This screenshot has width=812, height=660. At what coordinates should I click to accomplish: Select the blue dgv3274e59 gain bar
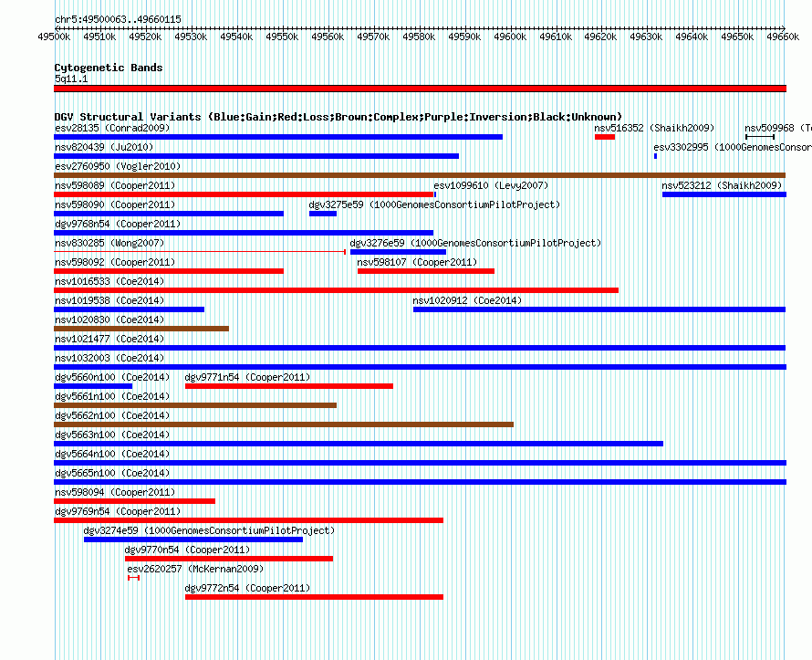[x=193, y=540]
